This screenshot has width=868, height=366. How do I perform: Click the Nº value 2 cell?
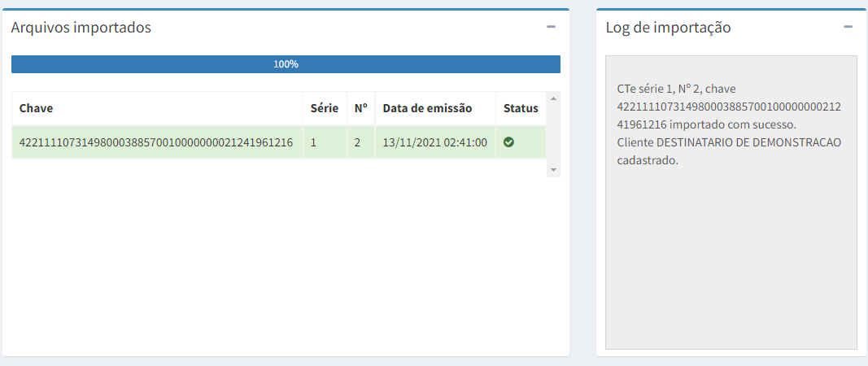click(x=357, y=142)
